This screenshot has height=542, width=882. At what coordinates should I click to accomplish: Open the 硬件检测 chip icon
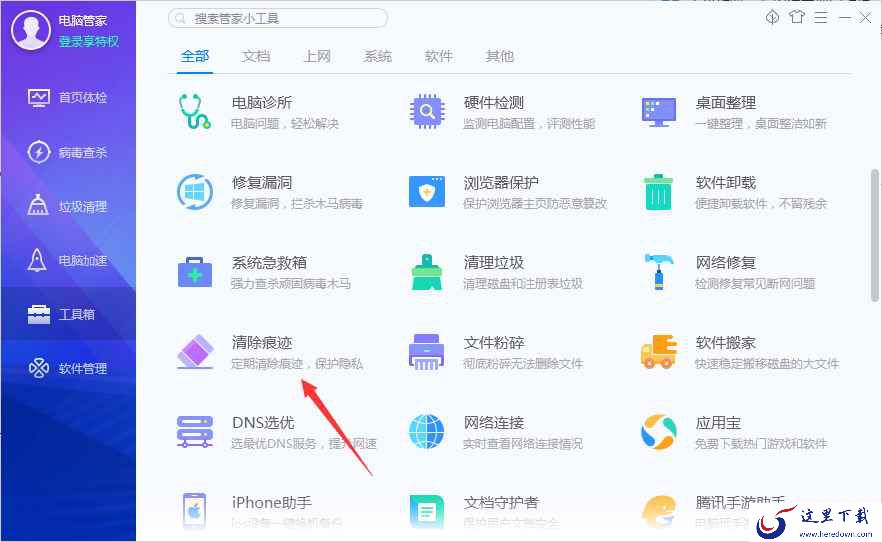tap(427, 111)
